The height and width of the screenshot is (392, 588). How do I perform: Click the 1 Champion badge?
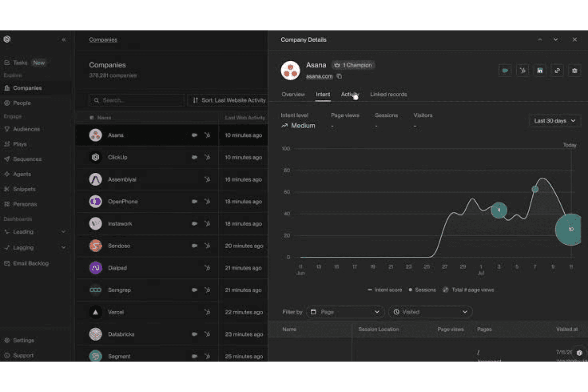pos(353,65)
